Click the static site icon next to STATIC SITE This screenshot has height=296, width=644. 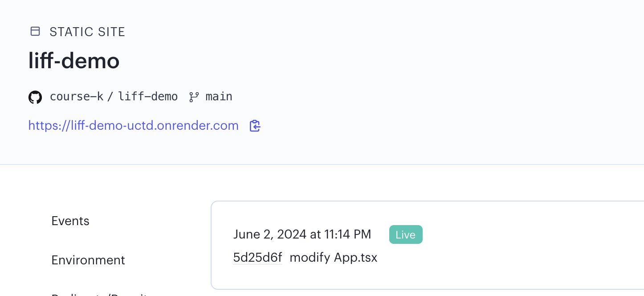click(34, 31)
